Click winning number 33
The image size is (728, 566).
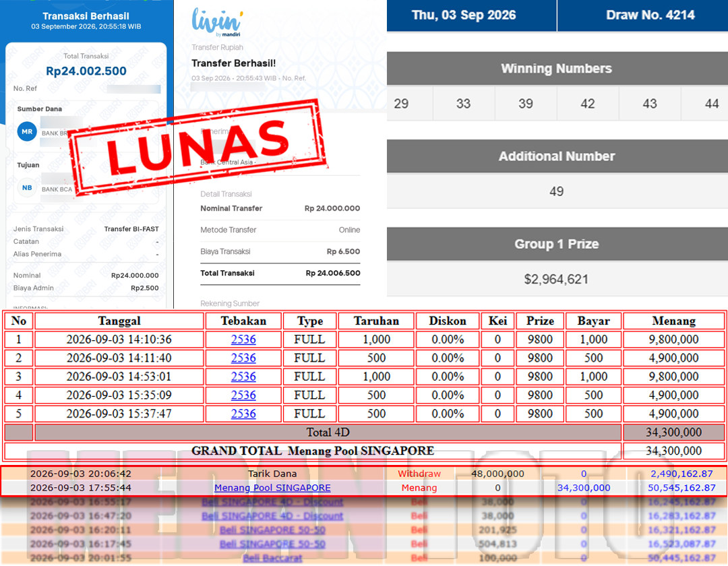tap(463, 104)
